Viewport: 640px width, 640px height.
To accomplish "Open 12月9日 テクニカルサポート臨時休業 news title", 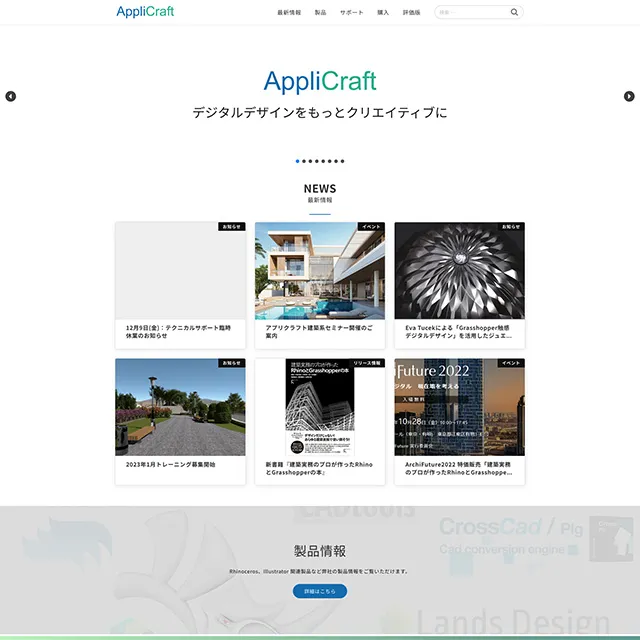I will pos(178,331).
